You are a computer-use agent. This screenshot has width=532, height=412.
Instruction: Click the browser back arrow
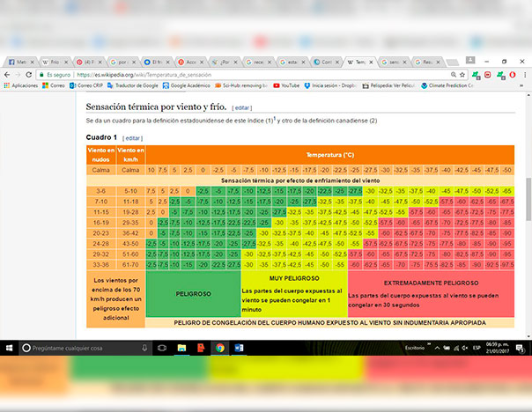(x=8, y=76)
